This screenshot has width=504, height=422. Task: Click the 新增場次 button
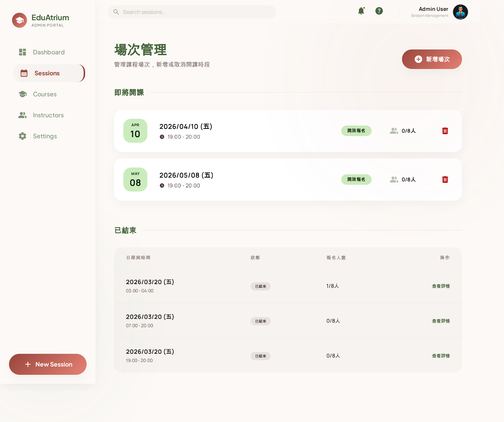pos(432,59)
